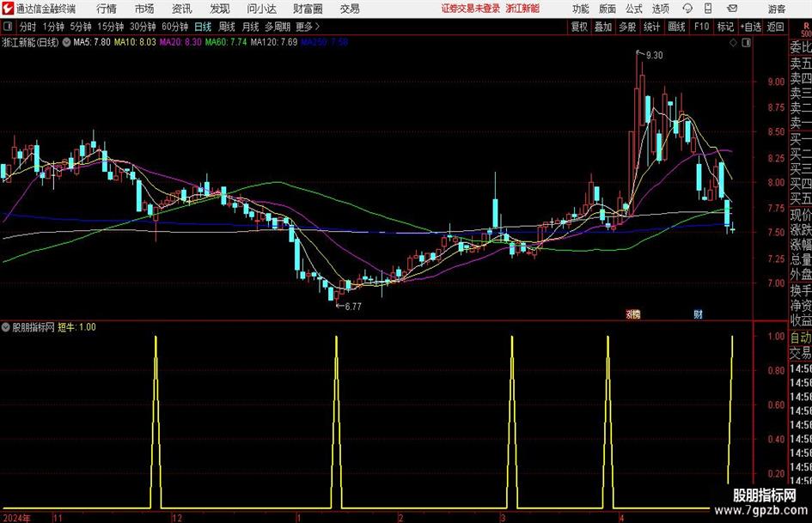Open the 财富圈 menu

click(x=308, y=9)
